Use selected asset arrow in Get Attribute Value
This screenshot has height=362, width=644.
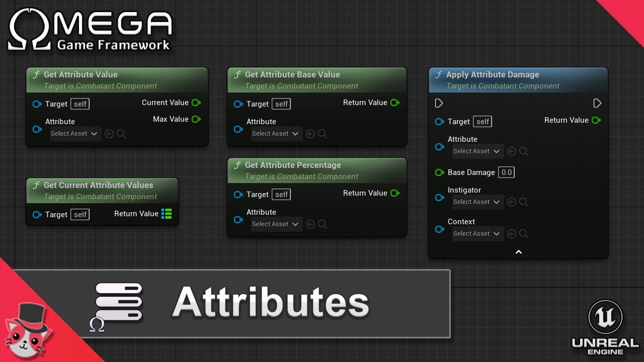click(x=109, y=134)
